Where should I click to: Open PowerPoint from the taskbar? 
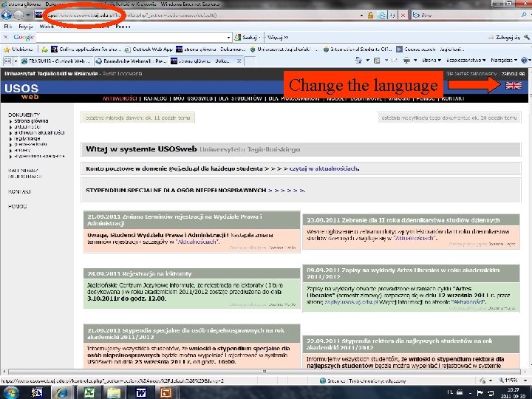pyautogui.click(x=166, y=392)
